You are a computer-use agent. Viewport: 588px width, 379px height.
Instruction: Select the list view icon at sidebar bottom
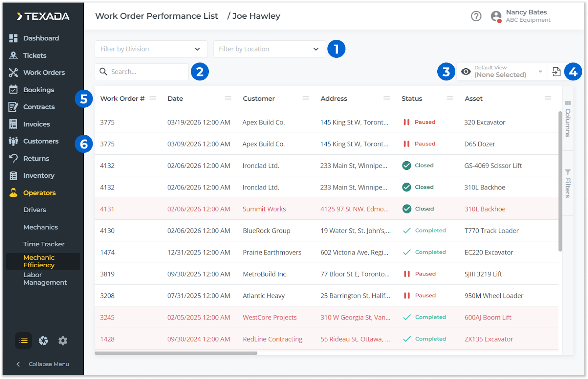coord(24,341)
